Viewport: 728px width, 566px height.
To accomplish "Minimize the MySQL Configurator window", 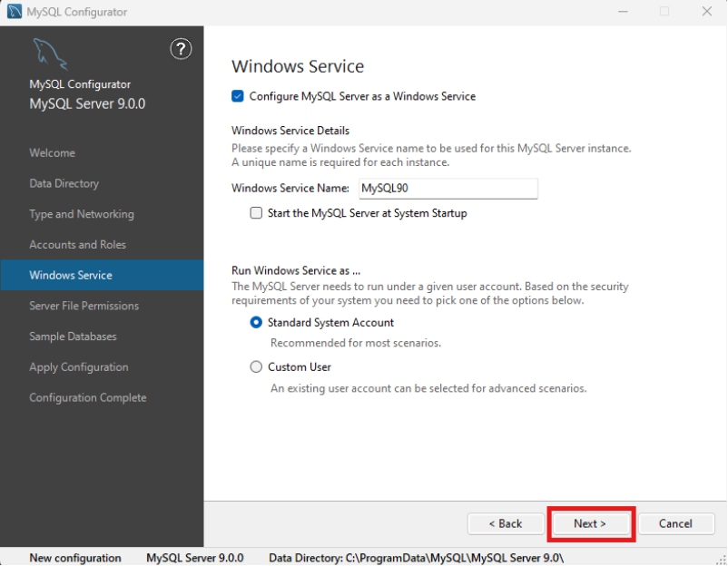I will (623, 11).
